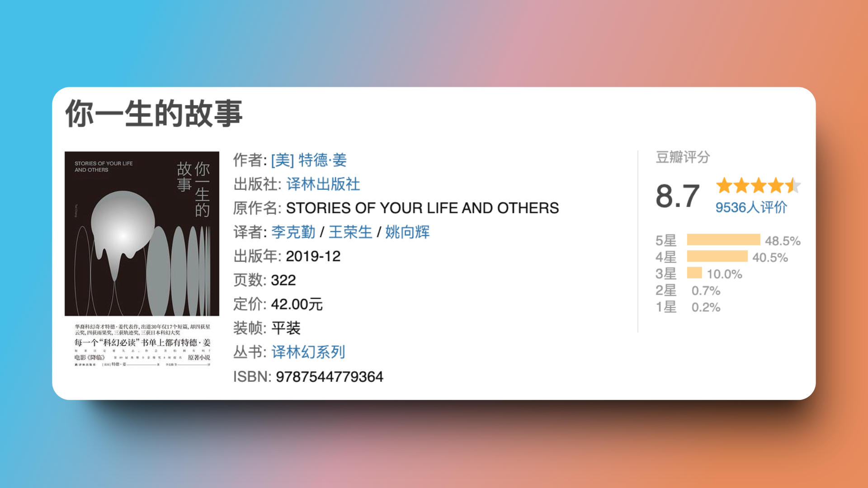Screen dimensions: 868x488
Task: Open the publisher link 译林出版社
Action: click(x=322, y=185)
